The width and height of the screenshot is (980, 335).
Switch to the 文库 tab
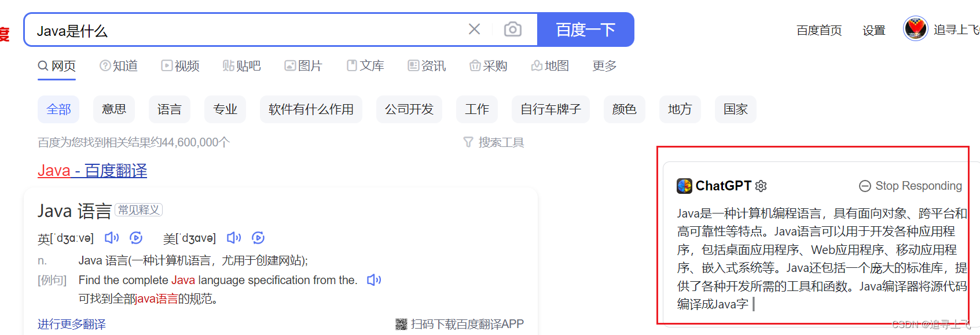point(365,66)
